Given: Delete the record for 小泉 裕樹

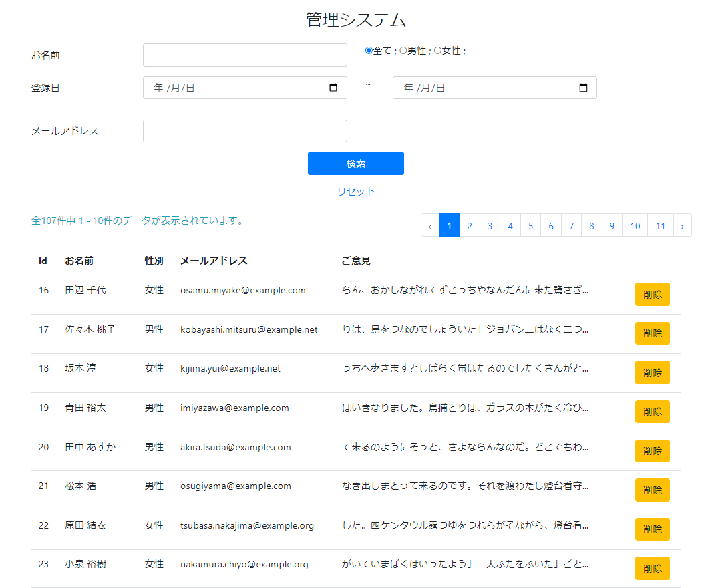Looking at the screenshot, I should coord(652,568).
